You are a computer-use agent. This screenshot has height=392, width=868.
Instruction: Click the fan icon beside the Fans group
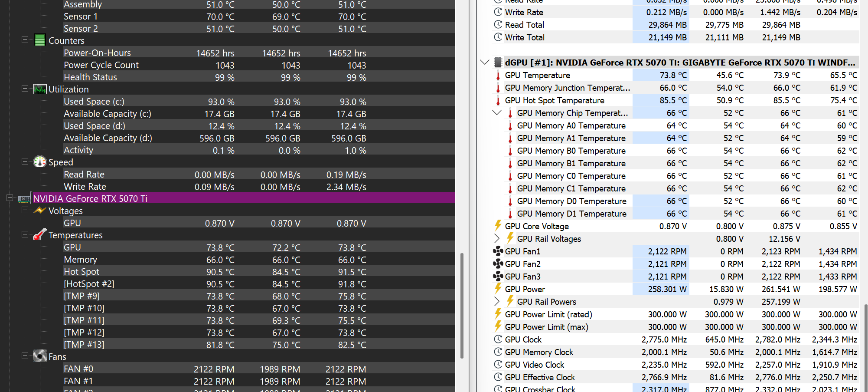39,356
